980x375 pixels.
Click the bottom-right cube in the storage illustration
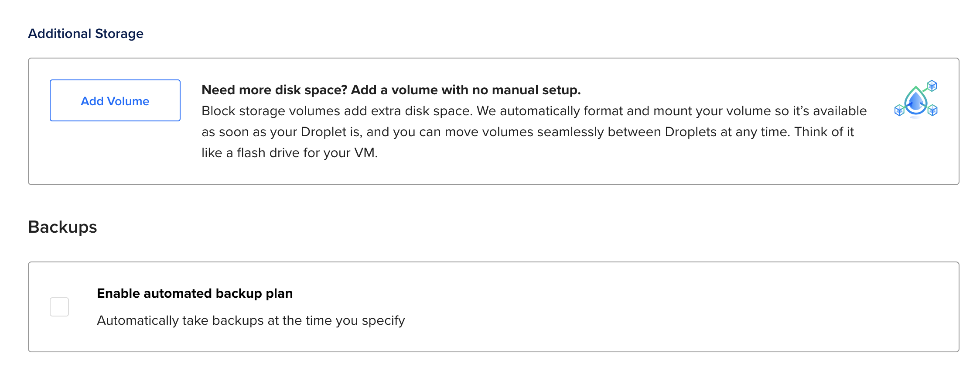pos(932,110)
